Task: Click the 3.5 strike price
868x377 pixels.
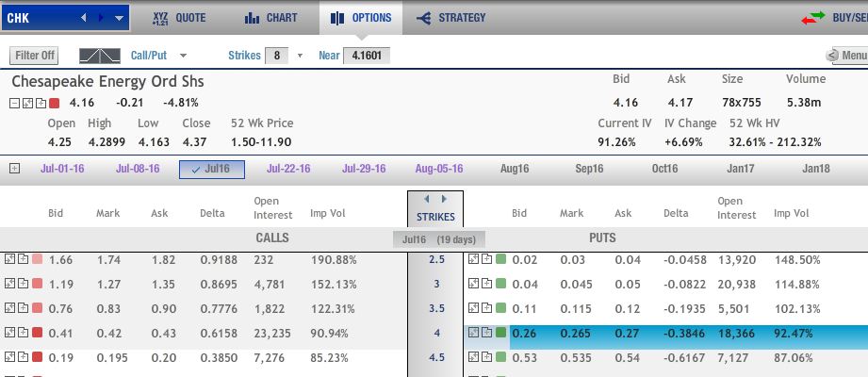Action: pyautogui.click(x=436, y=308)
